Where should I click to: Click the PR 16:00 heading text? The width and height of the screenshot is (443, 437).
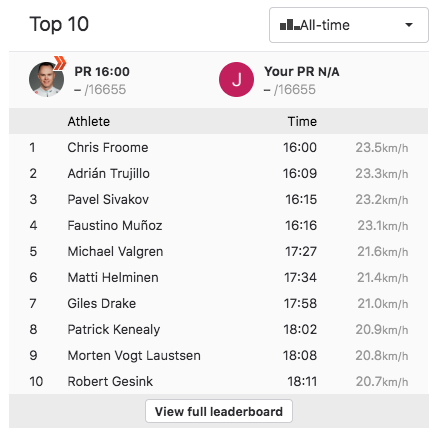tap(102, 71)
